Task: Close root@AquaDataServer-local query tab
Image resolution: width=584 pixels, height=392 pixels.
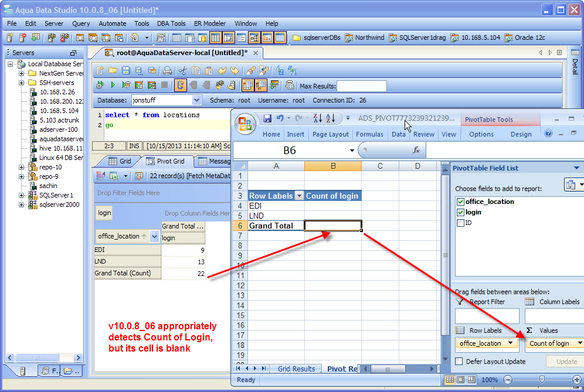Action: coord(256,53)
